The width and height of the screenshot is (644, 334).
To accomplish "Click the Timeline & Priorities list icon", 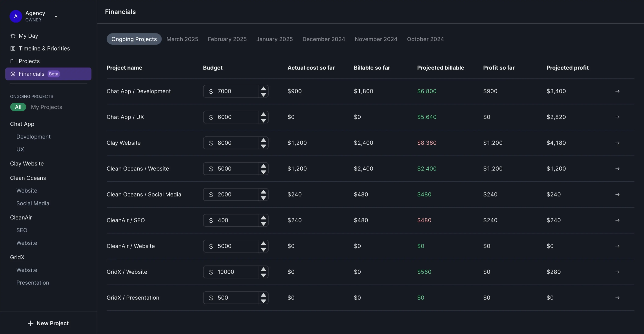I will pyautogui.click(x=13, y=49).
